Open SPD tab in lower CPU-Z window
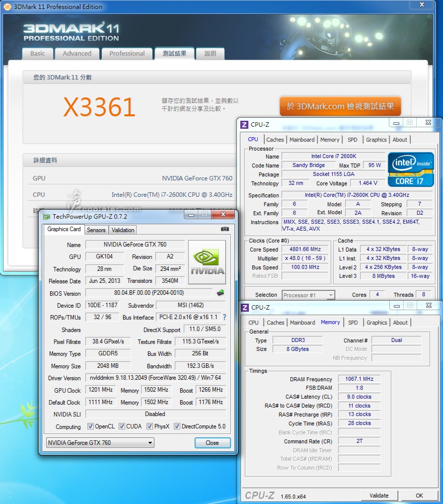443x504 pixels. [353, 323]
